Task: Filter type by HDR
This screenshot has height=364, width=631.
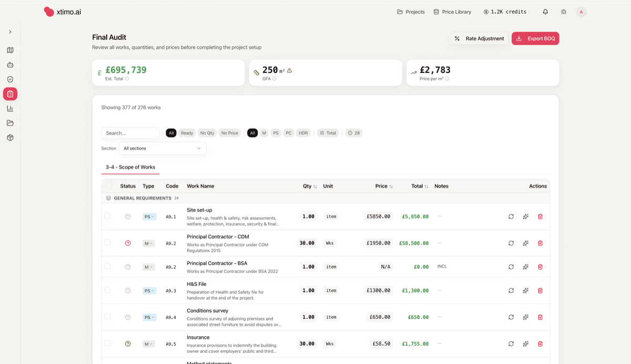Action: pyautogui.click(x=303, y=133)
